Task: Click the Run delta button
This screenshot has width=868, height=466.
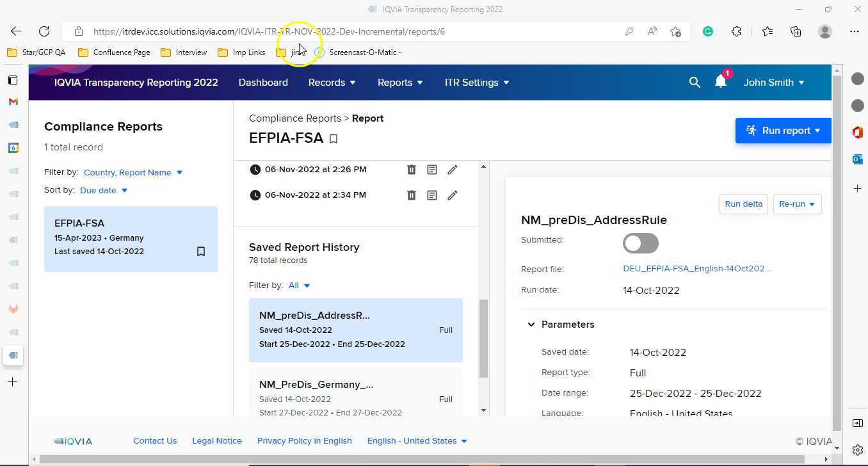Action: tap(743, 204)
